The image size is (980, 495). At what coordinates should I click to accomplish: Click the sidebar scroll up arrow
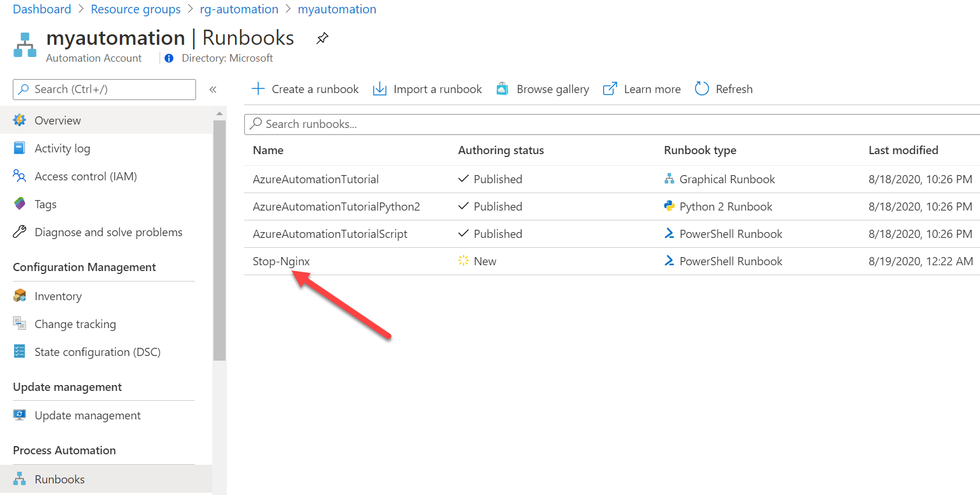pyautogui.click(x=219, y=113)
